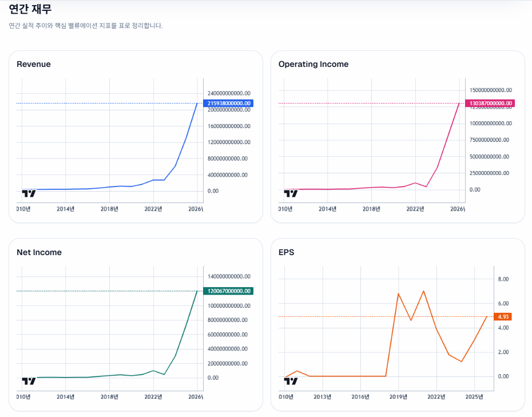Click the 2014년 marker on Revenue chart
532x417 pixels.
66,209
